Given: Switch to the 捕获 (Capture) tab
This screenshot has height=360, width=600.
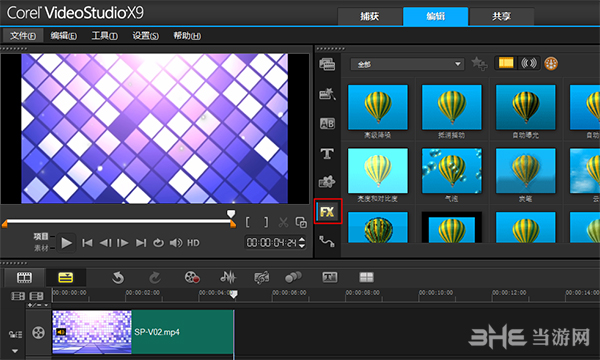Looking at the screenshot, I should click(370, 16).
